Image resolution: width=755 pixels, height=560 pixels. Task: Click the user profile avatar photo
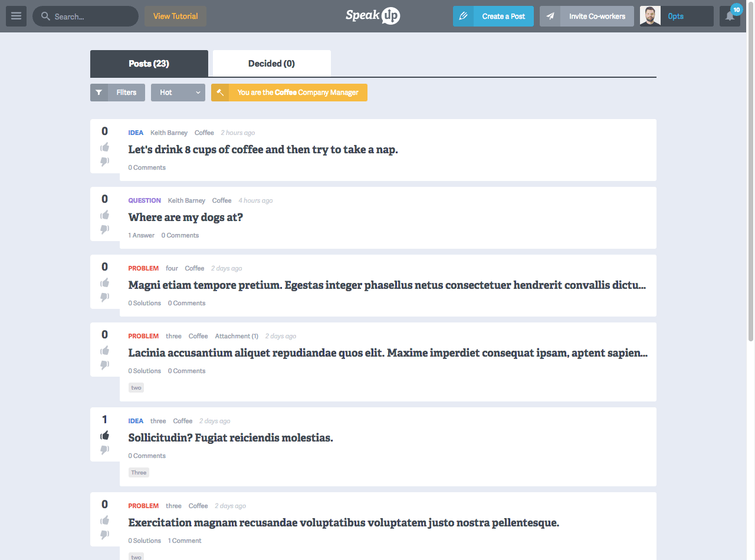click(649, 17)
